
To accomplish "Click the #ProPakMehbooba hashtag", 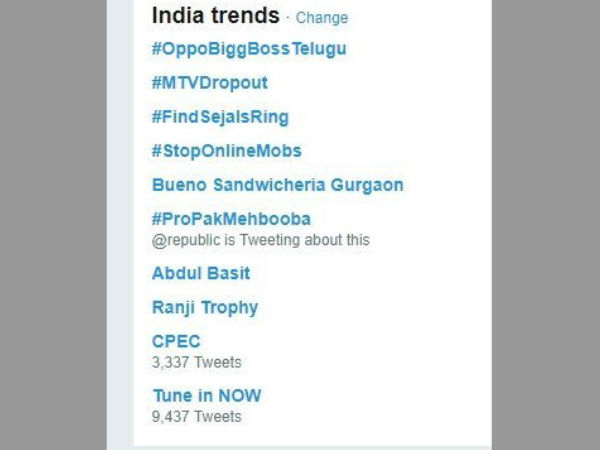I will pyautogui.click(x=231, y=219).
